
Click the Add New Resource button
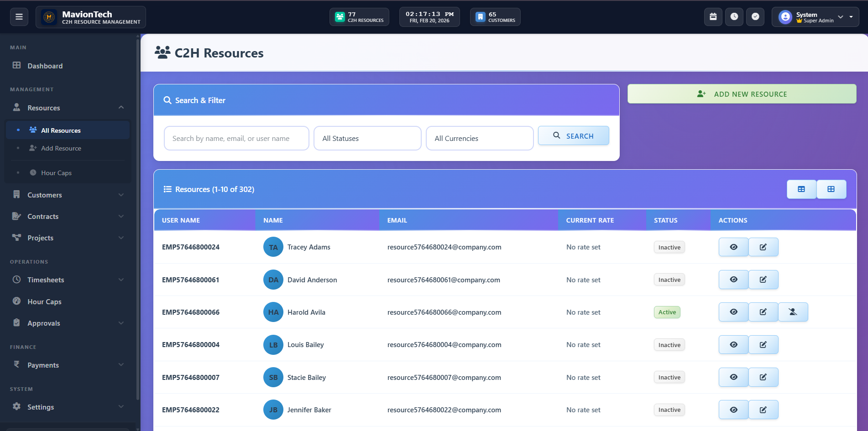(x=742, y=94)
